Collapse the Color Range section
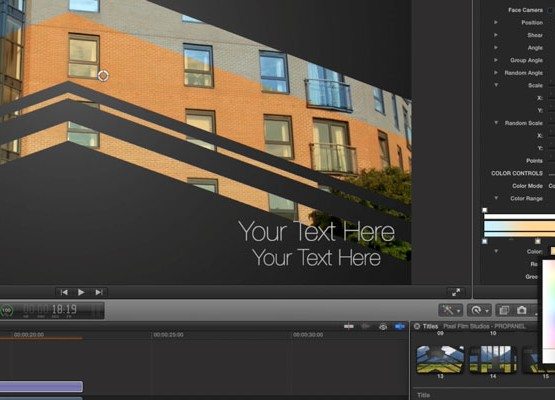 [496, 198]
